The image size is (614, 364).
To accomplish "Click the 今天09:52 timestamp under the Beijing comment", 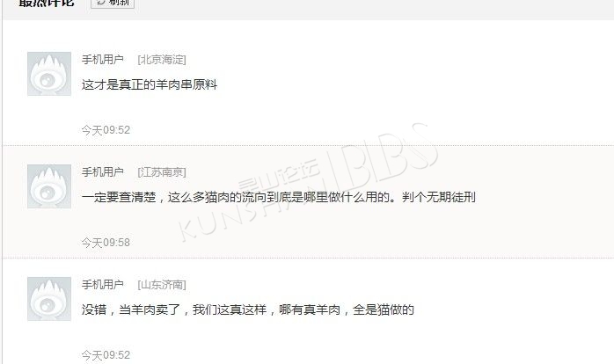I will pos(106,130).
